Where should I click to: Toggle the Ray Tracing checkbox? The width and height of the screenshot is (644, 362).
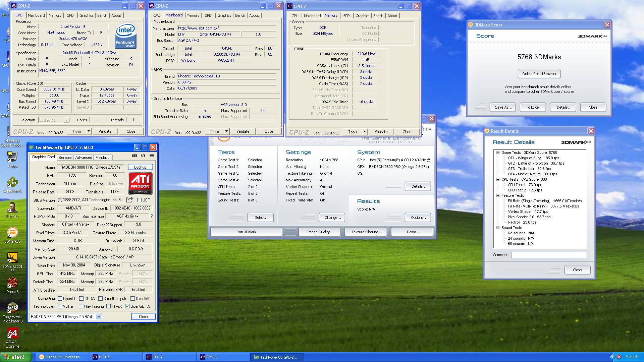point(81,306)
